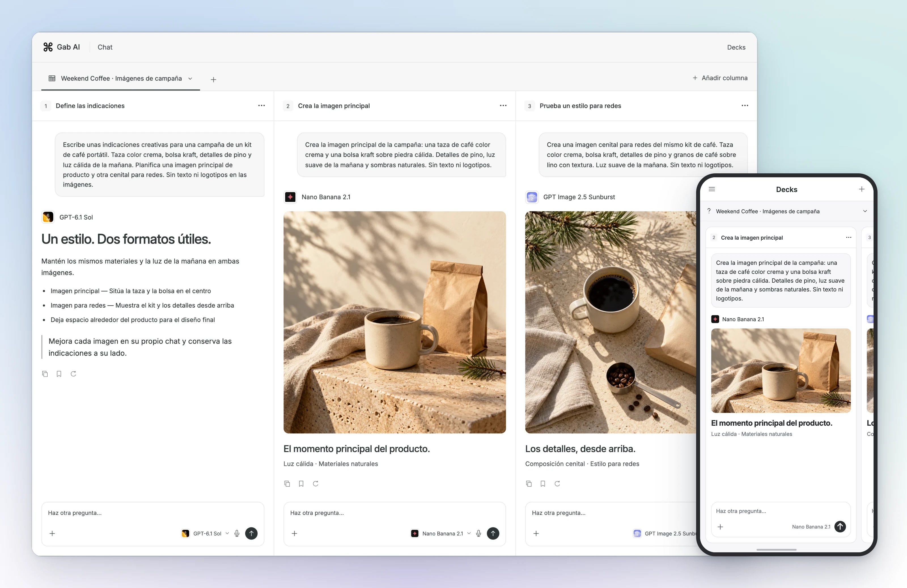Add attachment in GPT Image 2.5 input
This screenshot has width=907, height=588.
(536, 534)
